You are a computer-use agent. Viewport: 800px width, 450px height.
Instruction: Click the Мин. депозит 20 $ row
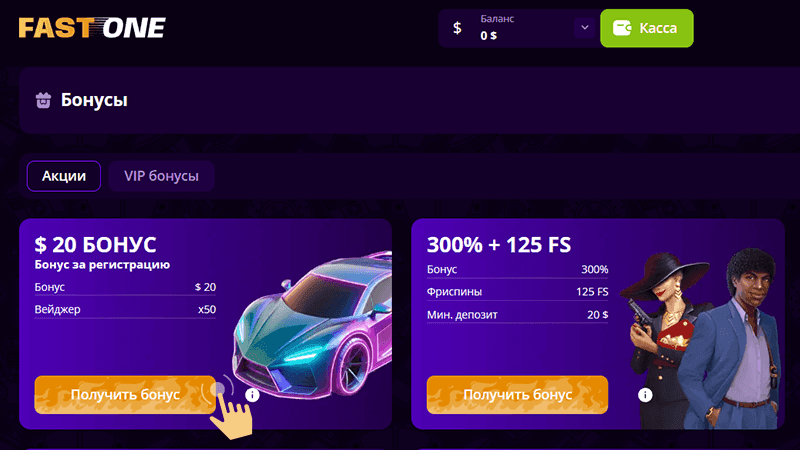pos(517,314)
